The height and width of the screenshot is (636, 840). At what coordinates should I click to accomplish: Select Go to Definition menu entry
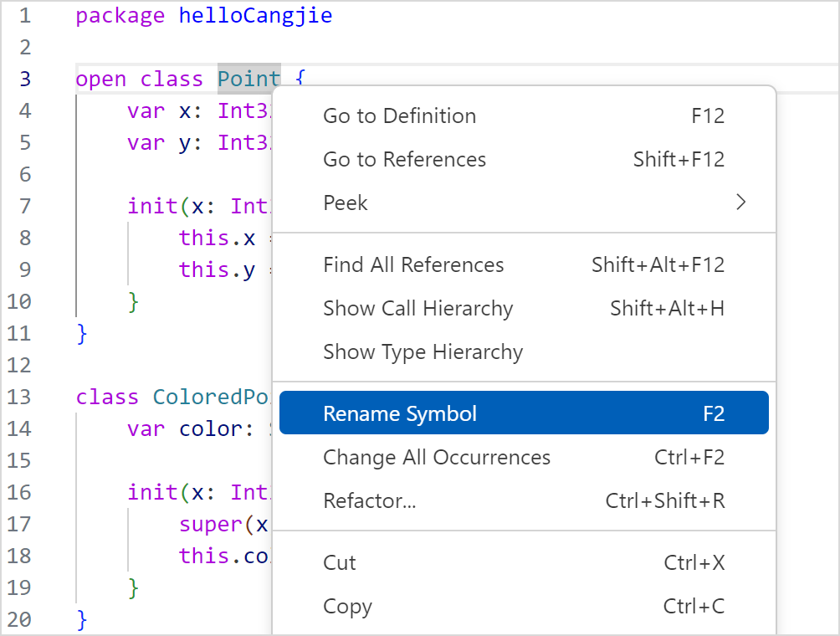point(399,116)
